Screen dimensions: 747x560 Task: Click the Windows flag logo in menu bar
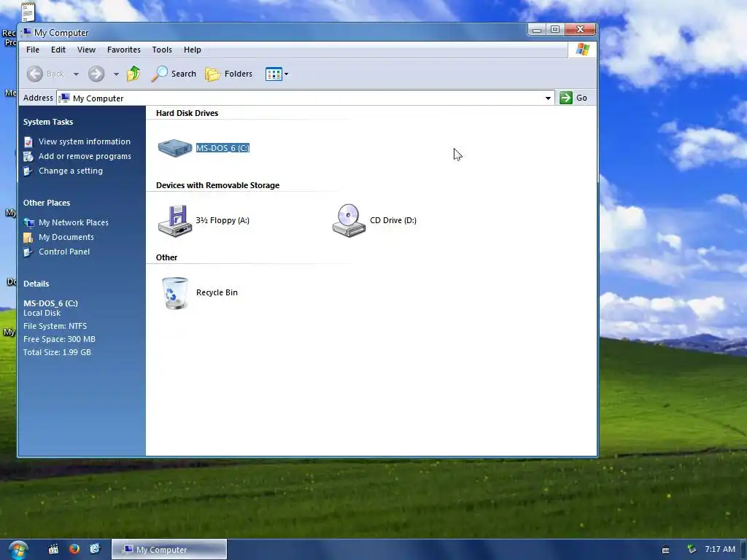click(583, 50)
